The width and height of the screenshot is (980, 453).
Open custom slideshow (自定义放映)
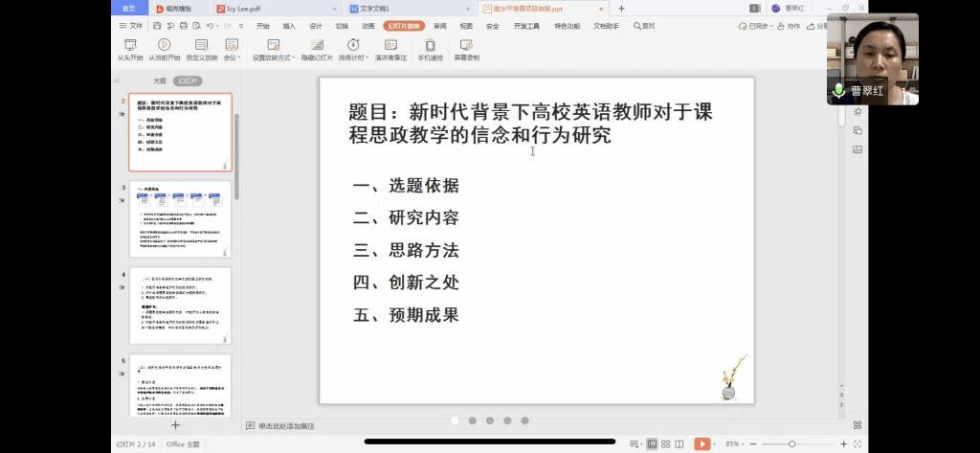pos(202,50)
